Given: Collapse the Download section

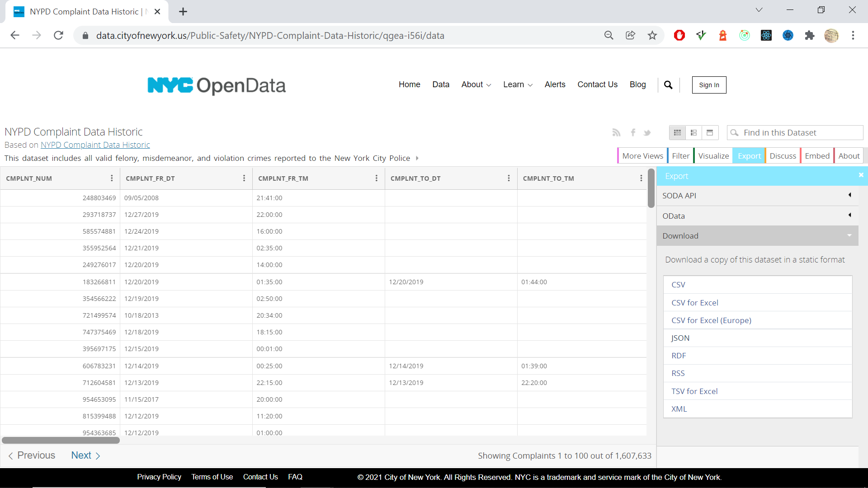Looking at the screenshot, I should coord(757,236).
